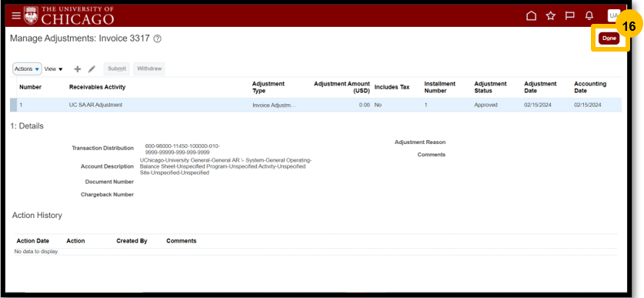Click the Action Date column header
Screen dimensions: 644x298
(x=32, y=241)
